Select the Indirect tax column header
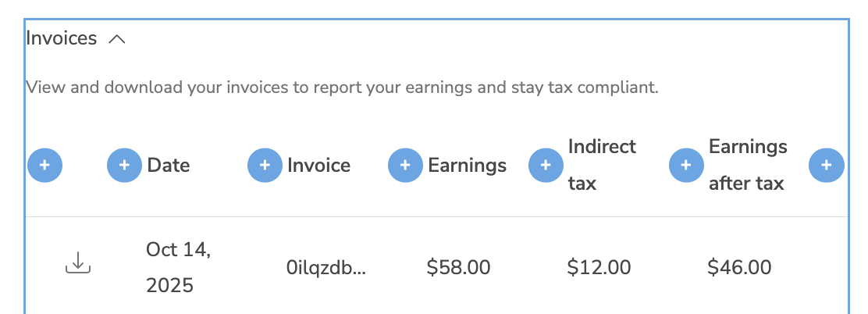Image resolution: width=868 pixels, height=314 pixels. [x=602, y=165]
